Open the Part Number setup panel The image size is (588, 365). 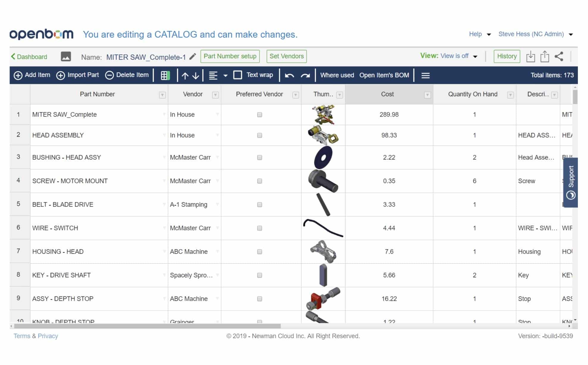pyautogui.click(x=230, y=56)
